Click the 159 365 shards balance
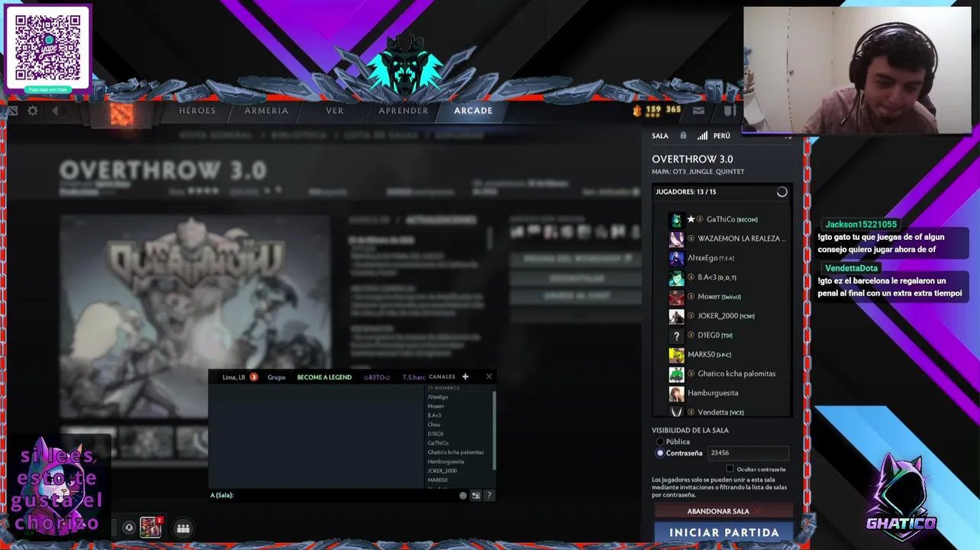Screen dimensions: 980x550 tap(662, 111)
